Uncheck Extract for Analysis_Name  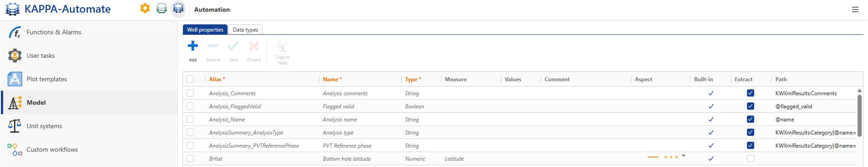[x=751, y=119]
